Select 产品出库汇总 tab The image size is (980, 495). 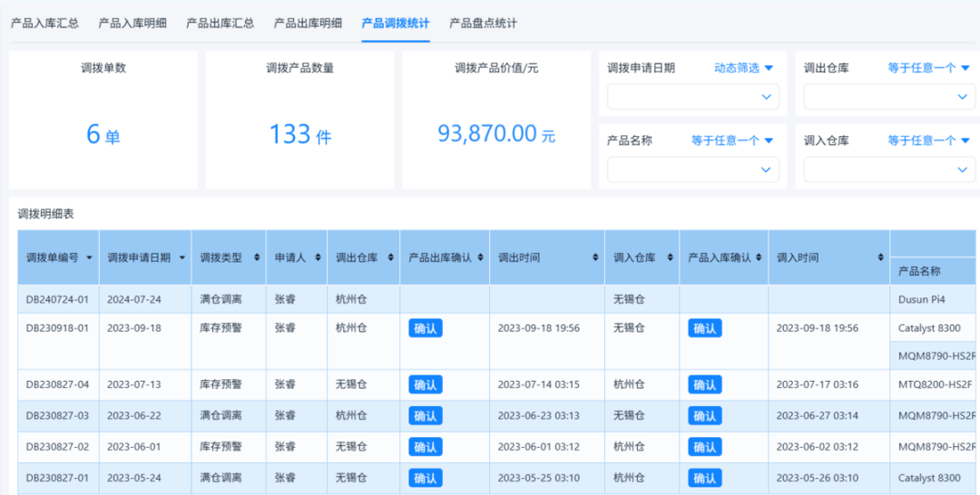(x=220, y=24)
